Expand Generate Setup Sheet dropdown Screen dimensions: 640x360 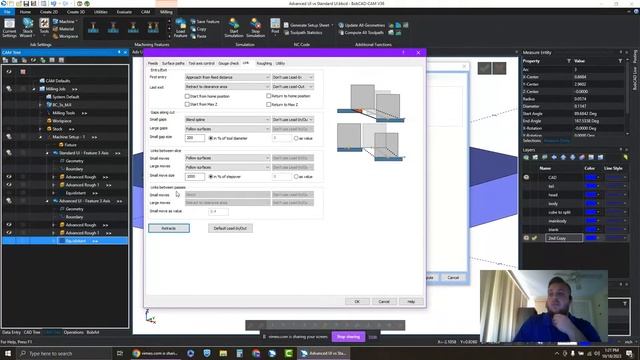(332, 25)
